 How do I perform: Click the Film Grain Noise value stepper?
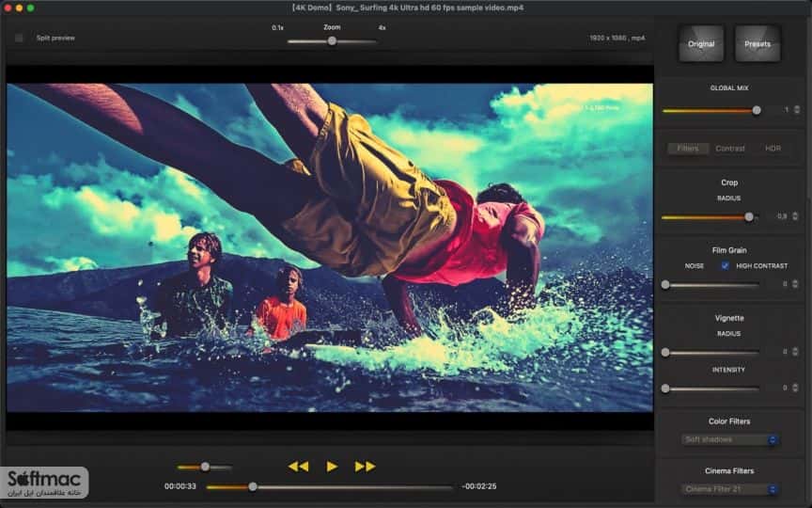[x=795, y=284]
